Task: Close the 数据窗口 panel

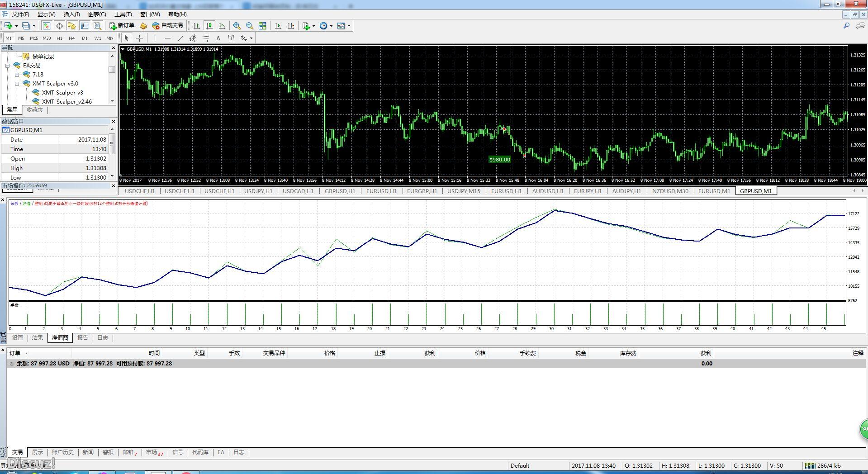Action: click(x=113, y=121)
